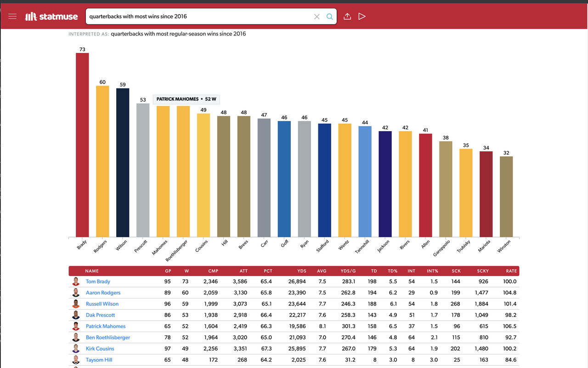The height and width of the screenshot is (368, 588).
Task: Click the Goff bar in the chart
Action: [x=284, y=179]
